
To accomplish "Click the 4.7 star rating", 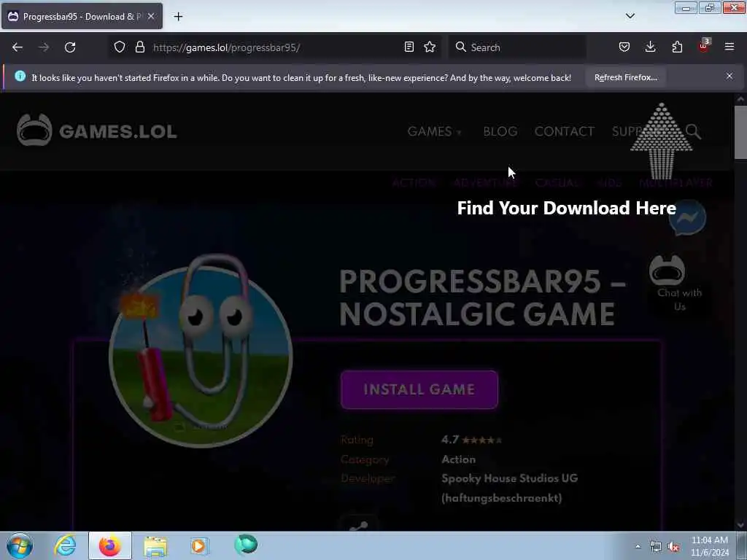I will [471, 440].
